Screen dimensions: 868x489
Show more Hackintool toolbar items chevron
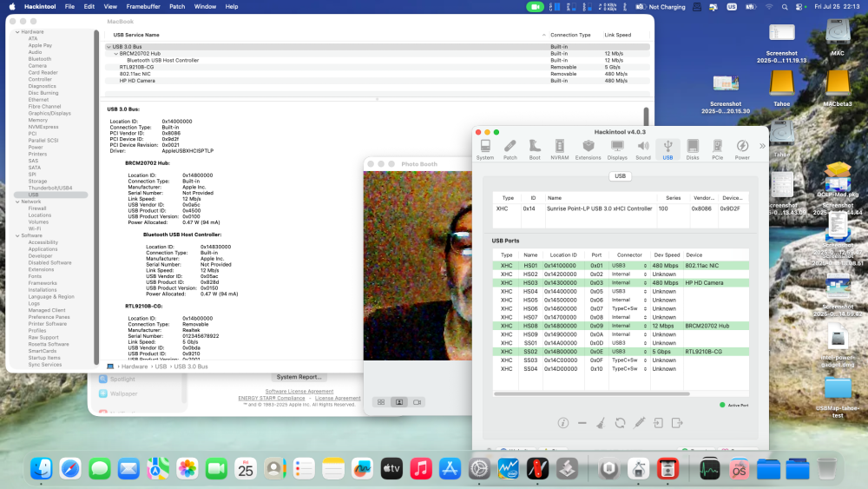(x=762, y=146)
